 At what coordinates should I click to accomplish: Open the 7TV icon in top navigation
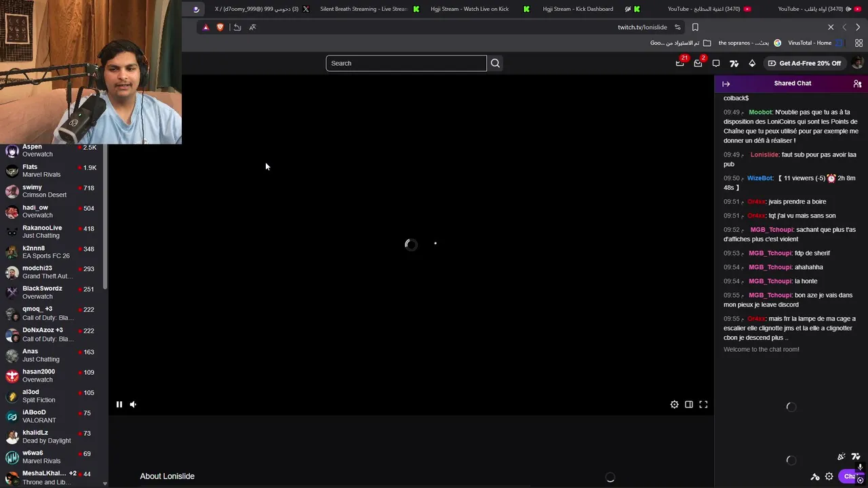click(734, 63)
